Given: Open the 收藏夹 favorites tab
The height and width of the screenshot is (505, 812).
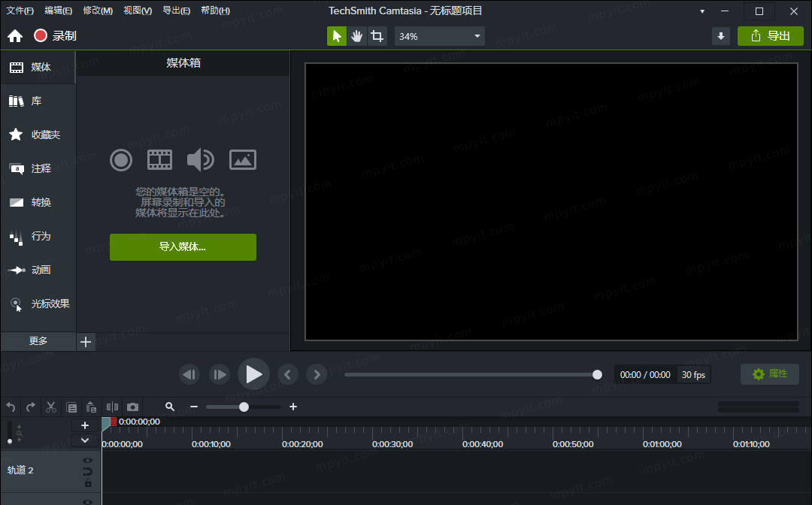Looking at the screenshot, I should click(38, 135).
